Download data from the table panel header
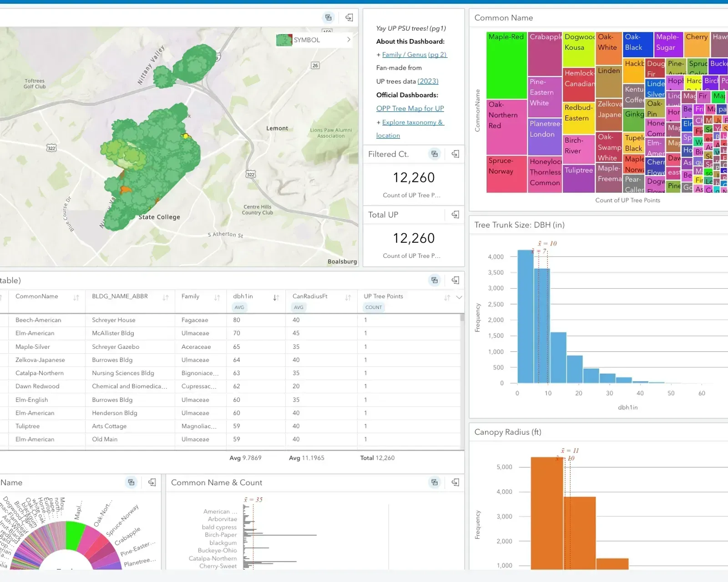The width and height of the screenshot is (728, 582). coord(455,280)
